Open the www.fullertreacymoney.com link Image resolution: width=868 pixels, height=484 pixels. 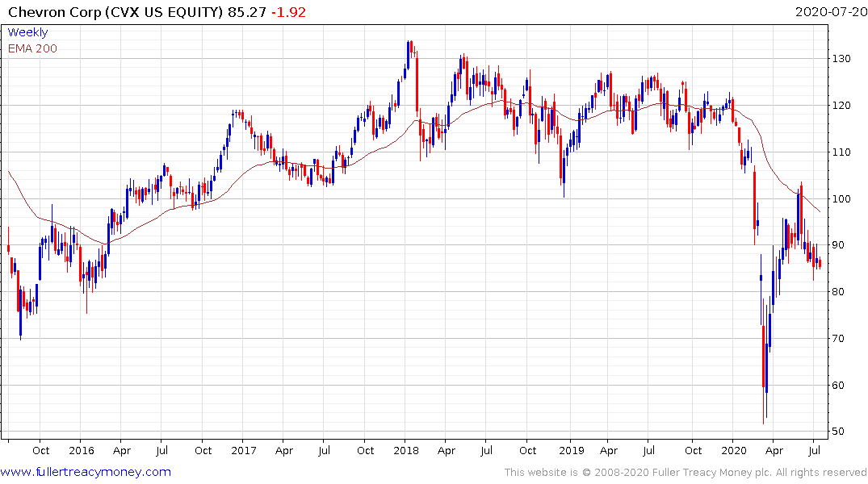86,472
